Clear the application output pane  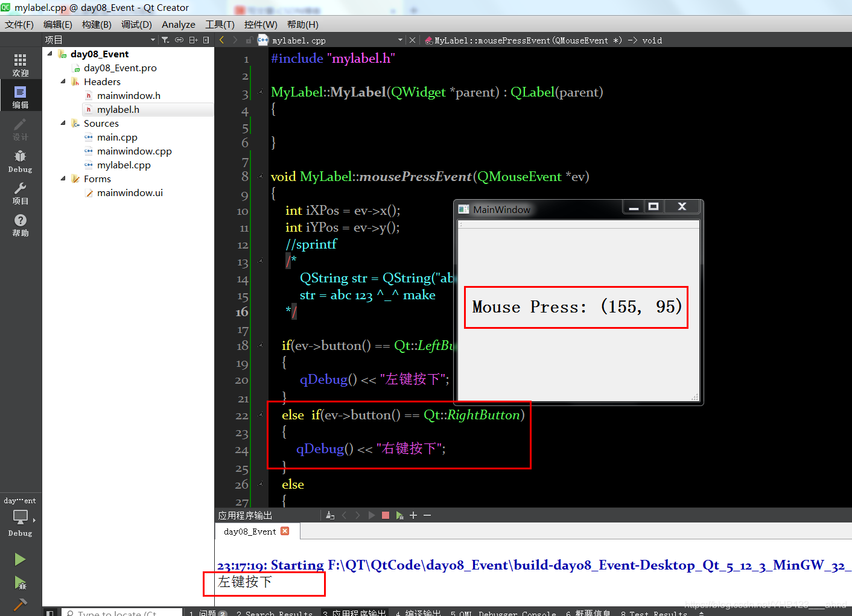tap(330, 515)
